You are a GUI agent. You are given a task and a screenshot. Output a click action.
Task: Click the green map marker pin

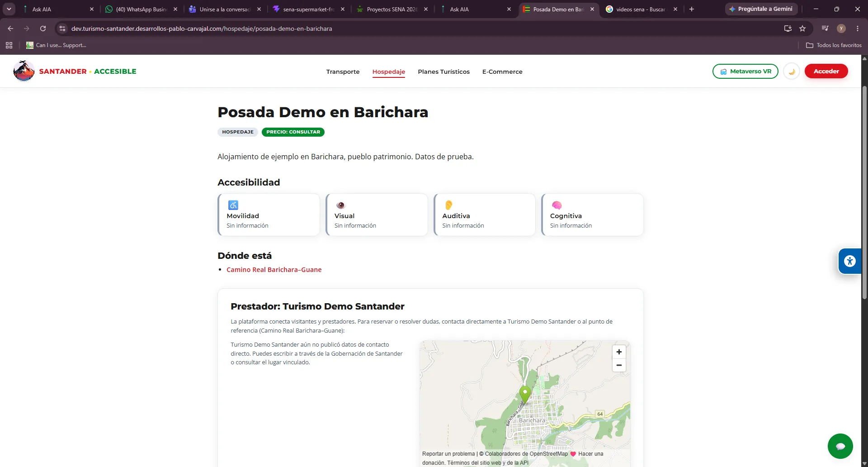[x=525, y=394]
